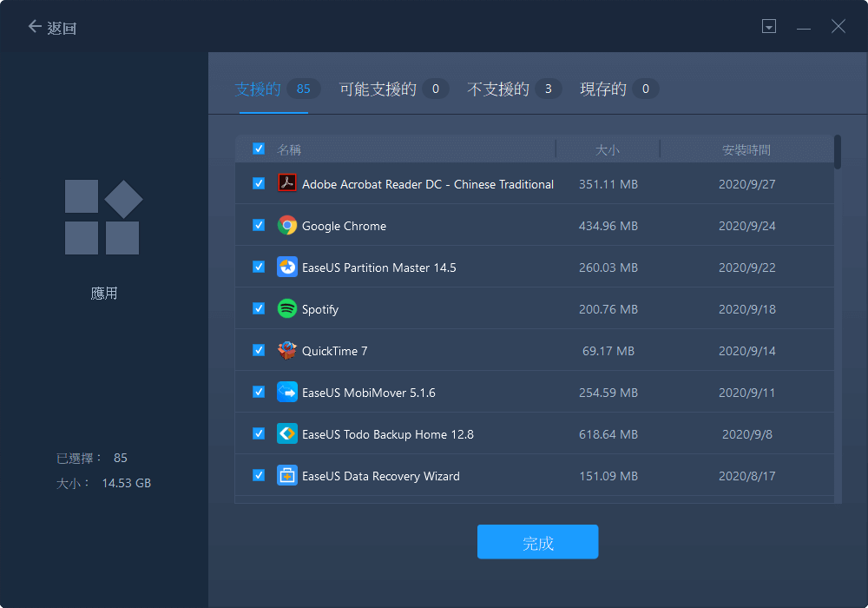Image resolution: width=868 pixels, height=608 pixels.
Task: Select EaseUS Data Recovery Wizard text
Action: [380, 476]
